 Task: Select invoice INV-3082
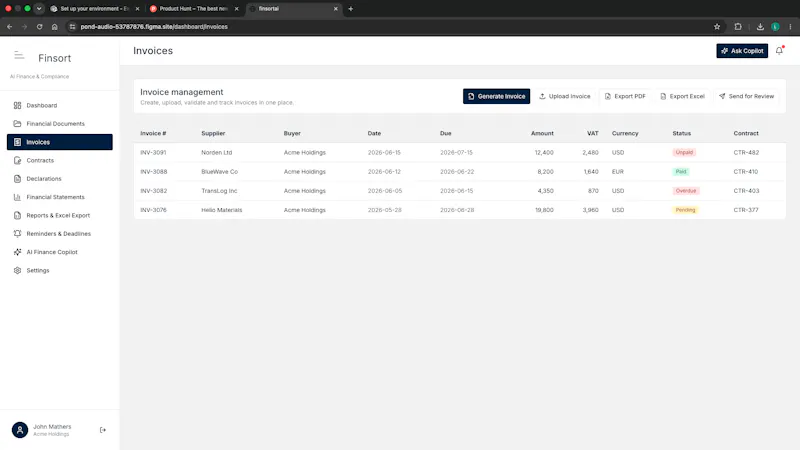tap(154, 191)
